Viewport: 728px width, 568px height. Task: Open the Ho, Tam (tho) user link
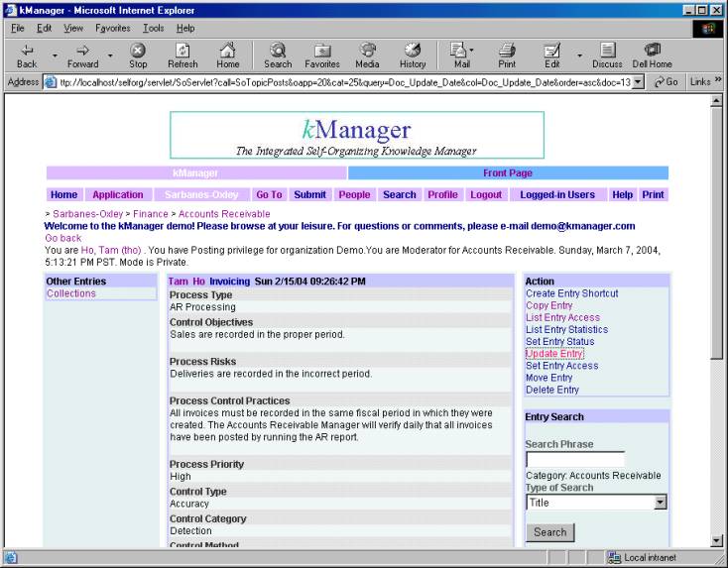(x=111, y=250)
